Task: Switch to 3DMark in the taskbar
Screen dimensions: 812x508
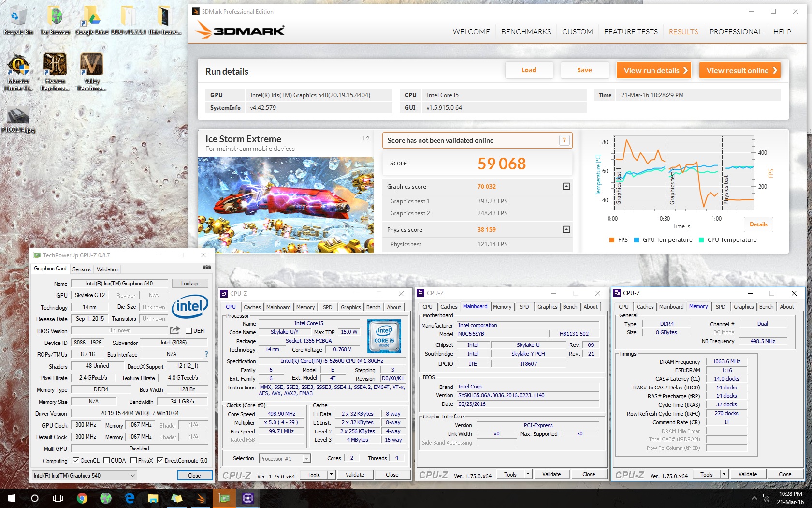Action: click(x=201, y=498)
